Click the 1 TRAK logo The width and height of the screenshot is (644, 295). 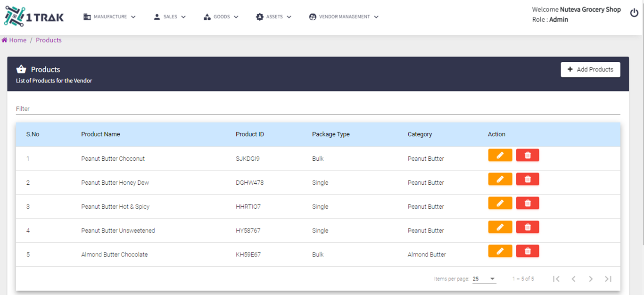[34, 16]
